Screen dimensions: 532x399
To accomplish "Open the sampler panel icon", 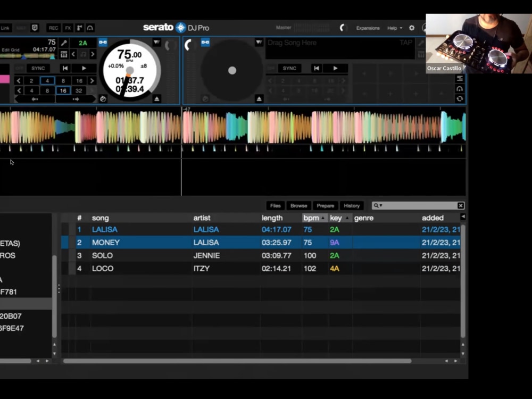I will tap(79, 28).
